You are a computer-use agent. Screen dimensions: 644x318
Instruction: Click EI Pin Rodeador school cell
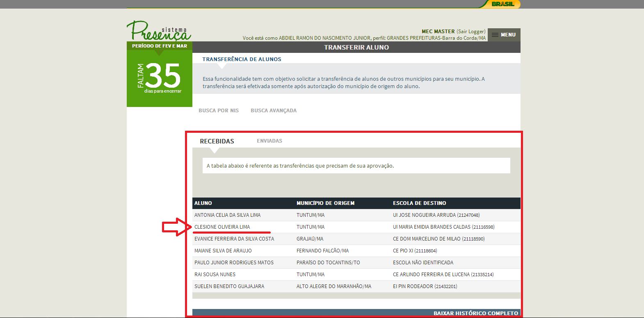click(x=425, y=286)
